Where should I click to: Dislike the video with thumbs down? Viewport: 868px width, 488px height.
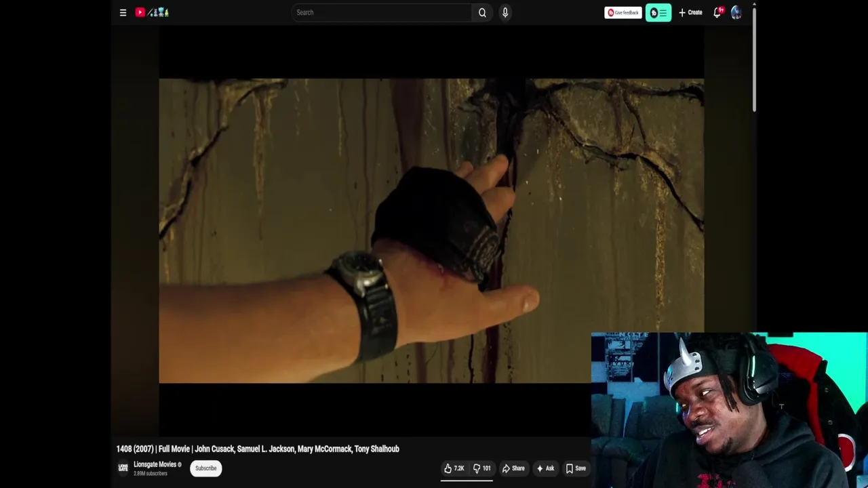click(x=482, y=468)
